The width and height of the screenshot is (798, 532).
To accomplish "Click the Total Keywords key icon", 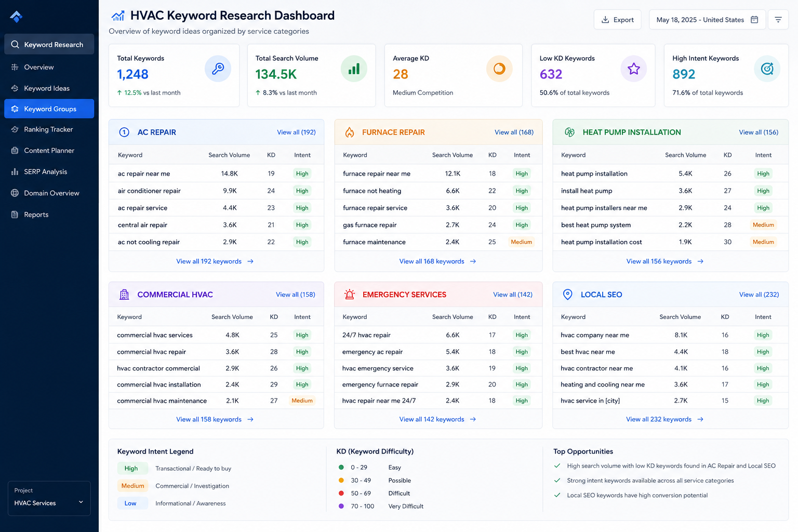I will point(218,69).
